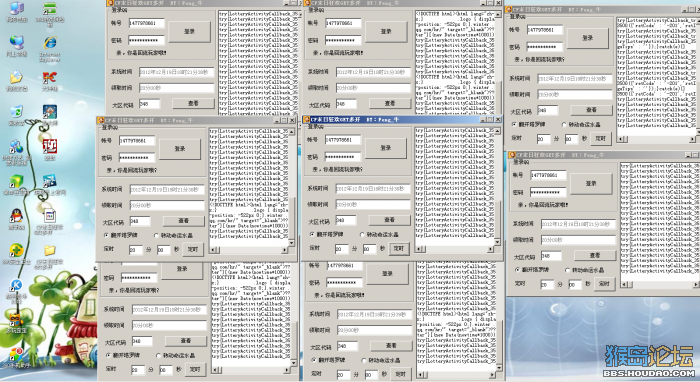Click 登录 button in the bottom-left window

pyautogui.click(x=182, y=269)
